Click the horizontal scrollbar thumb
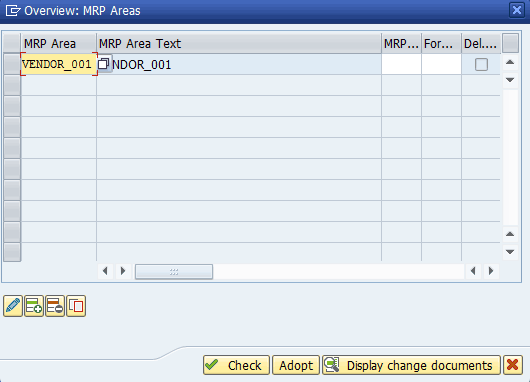 174,271
